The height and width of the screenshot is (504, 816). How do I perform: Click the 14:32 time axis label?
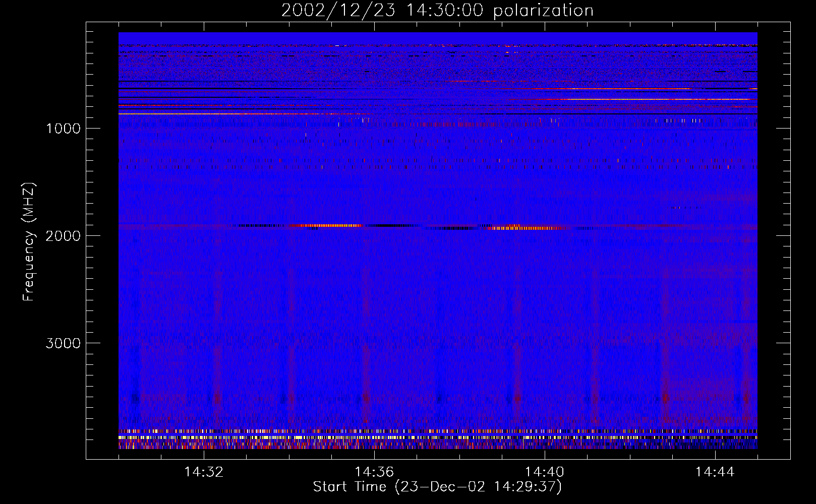pyautogui.click(x=204, y=472)
